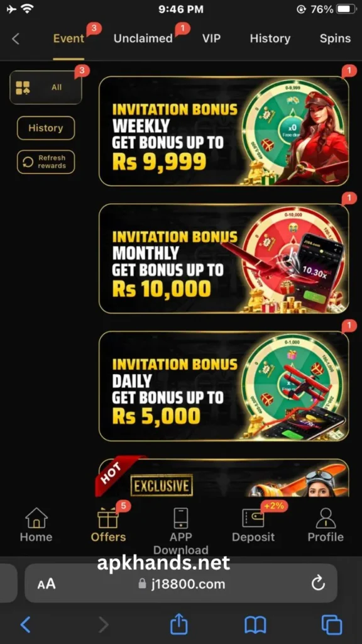The image size is (362, 644).
Task: Open Safari bookmarks book icon
Action: [255, 626]
